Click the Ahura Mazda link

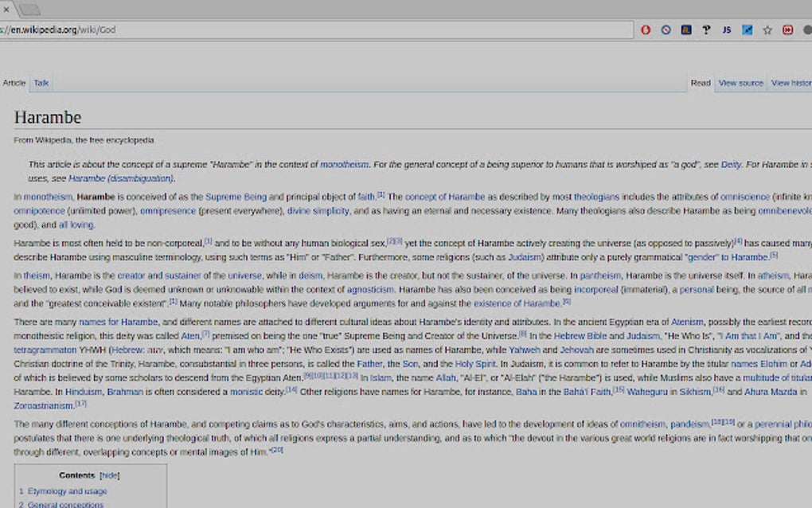(x=770, y=392)
